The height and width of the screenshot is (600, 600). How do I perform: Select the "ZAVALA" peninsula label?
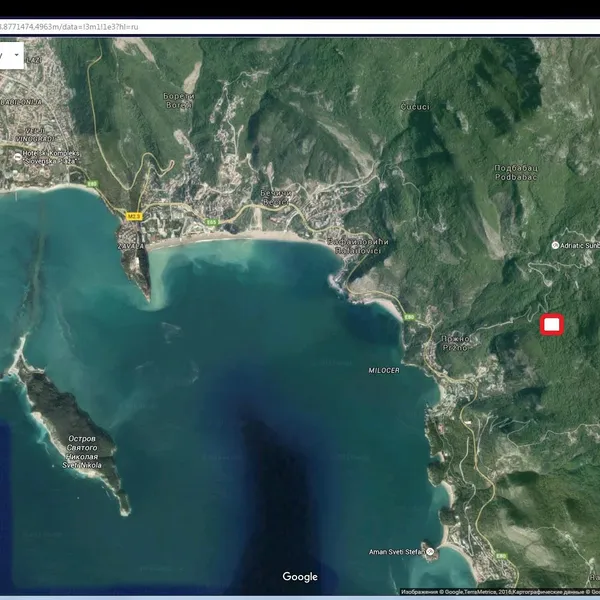(130, 246)
